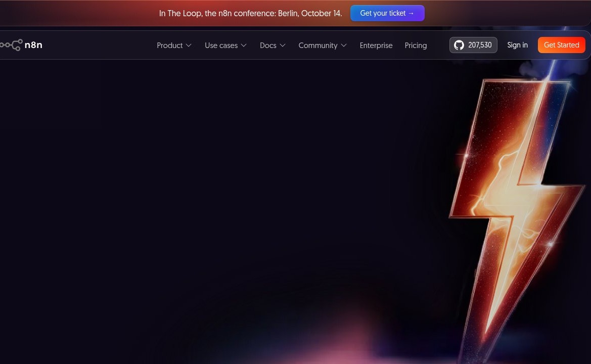This screenshot has width=591, height=364.
Task: Expand the Community dropdown chevron
Action: [x=344, y=45]
